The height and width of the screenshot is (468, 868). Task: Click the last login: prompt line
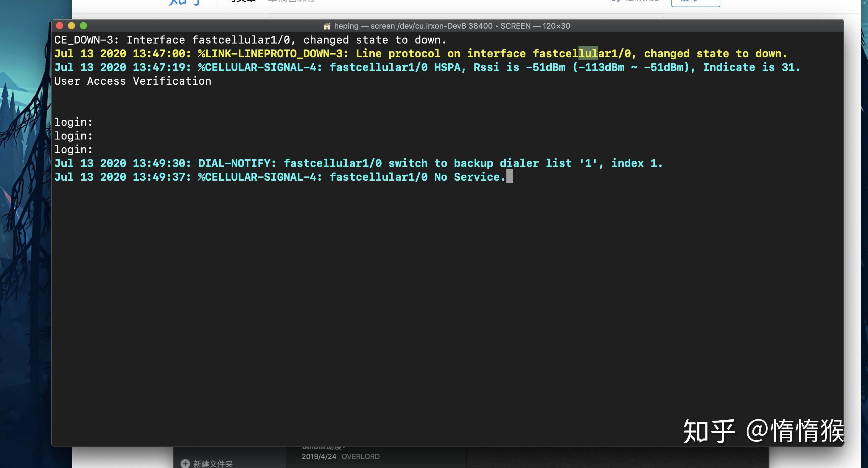point(74,149)
